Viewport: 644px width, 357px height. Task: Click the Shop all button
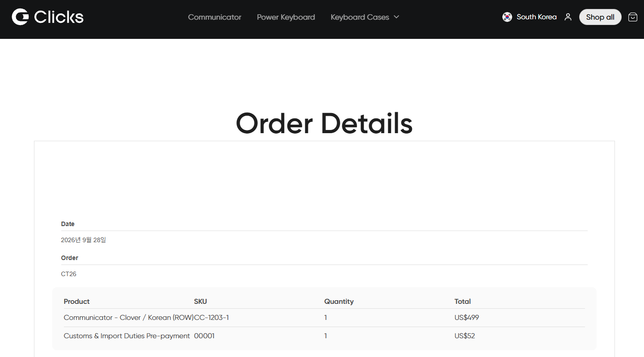click(600, 17)
